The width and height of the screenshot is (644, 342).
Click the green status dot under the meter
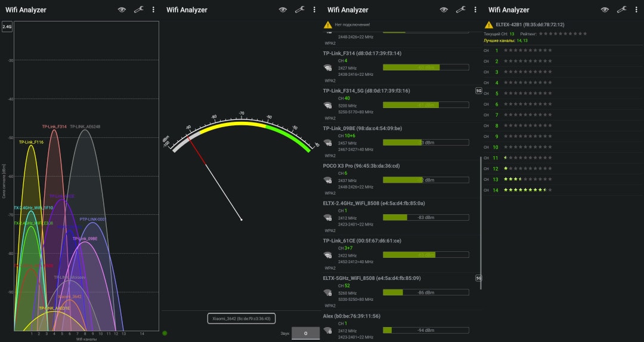point(165,333)
